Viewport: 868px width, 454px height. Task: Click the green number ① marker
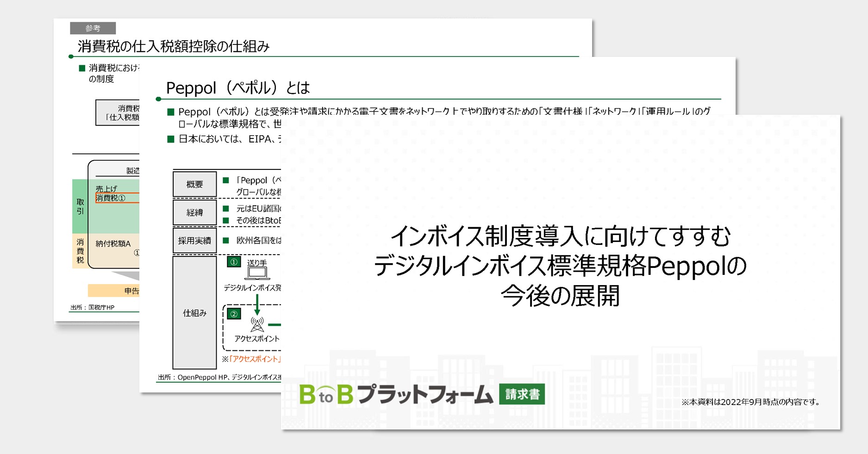pos(234,262)
